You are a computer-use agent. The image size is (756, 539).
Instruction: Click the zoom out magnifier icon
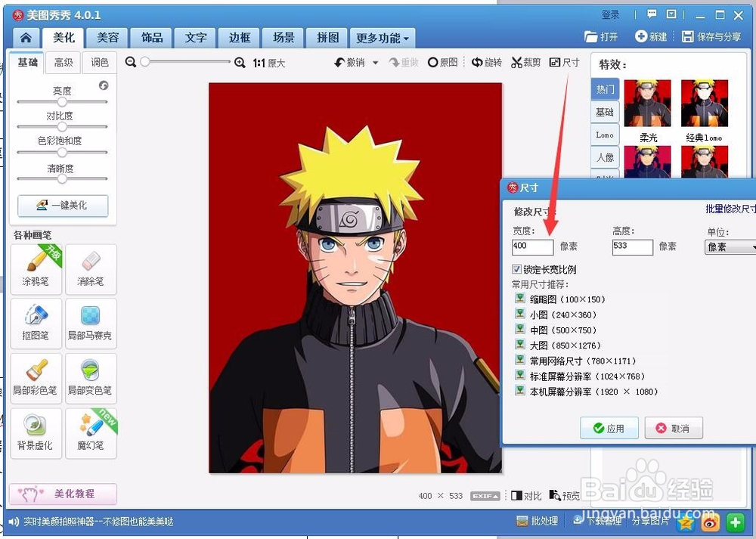click(x=130, y=62)
